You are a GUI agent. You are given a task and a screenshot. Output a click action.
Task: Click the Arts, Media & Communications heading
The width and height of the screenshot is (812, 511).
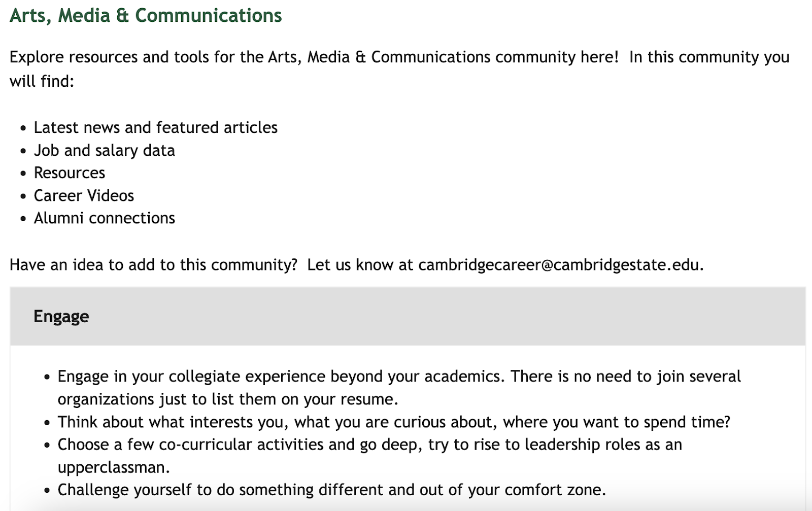point(146,16)
